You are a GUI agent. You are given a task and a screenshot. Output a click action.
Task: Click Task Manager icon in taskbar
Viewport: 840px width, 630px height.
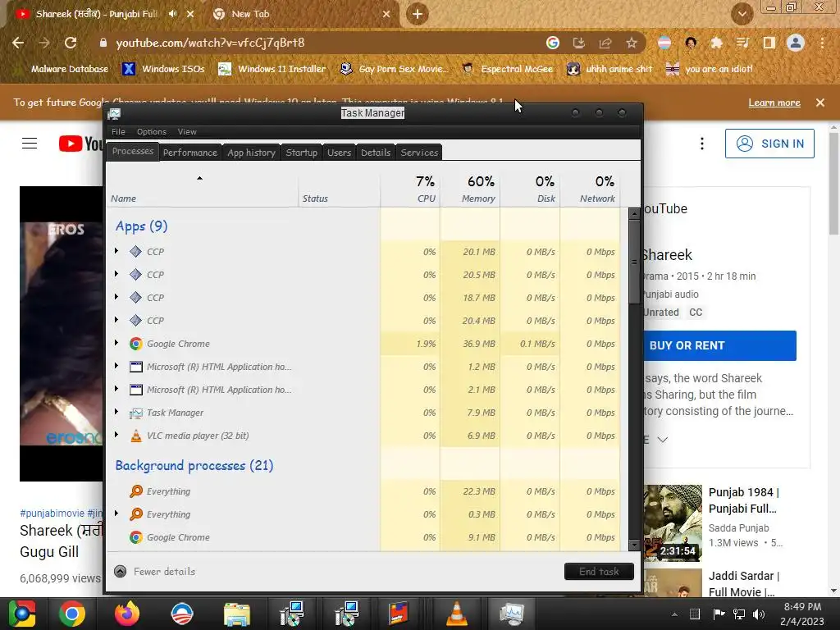coord(512,614)
